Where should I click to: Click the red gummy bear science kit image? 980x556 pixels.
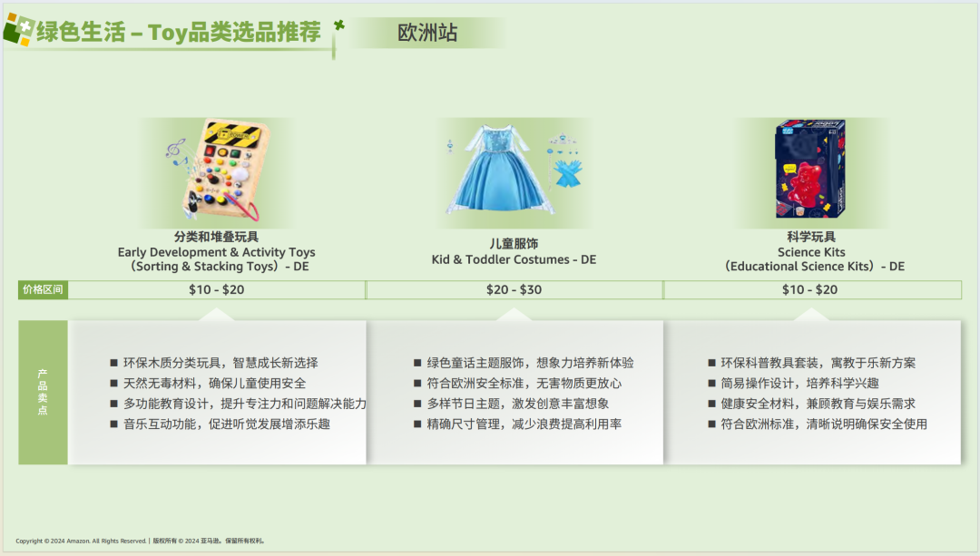[x=810, y=169]
